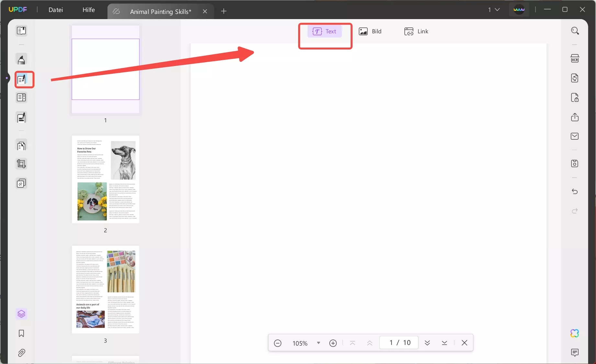Open the Attachments paperclip panel
The height and width of the screenshot is (364, 596).
pyautogui.click(x=21, y=353)
